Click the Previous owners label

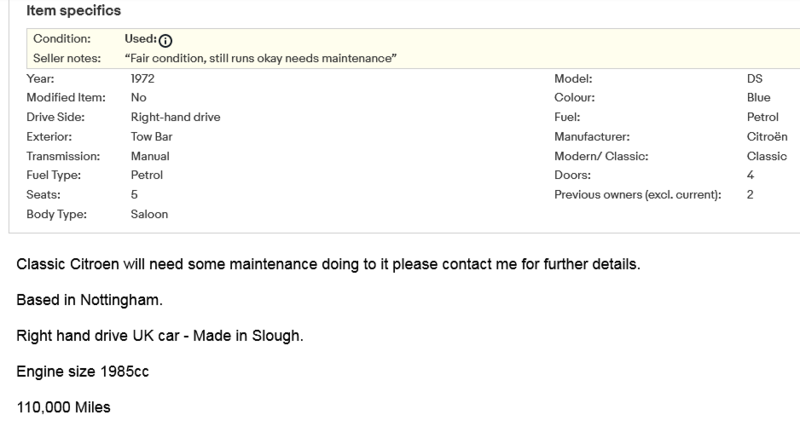pyautogui.click(x=637, y=195)
